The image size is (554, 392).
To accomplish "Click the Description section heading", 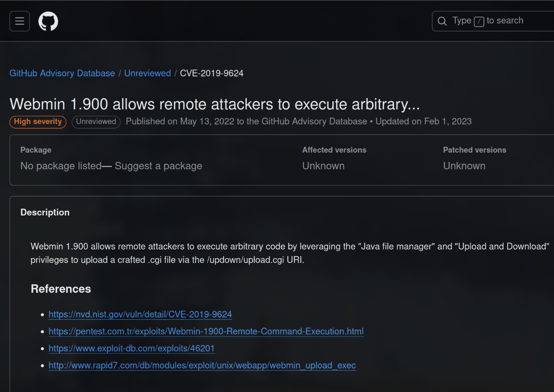I will tap(45, 212).
